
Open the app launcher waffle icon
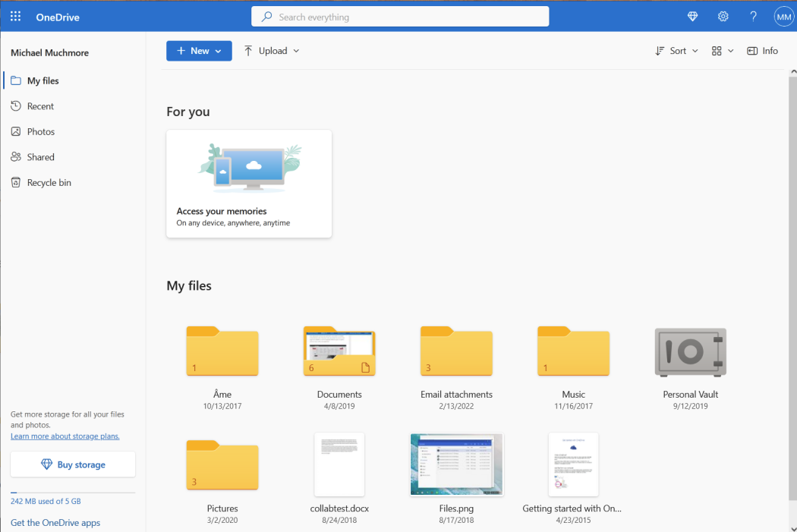coord(15,16)
